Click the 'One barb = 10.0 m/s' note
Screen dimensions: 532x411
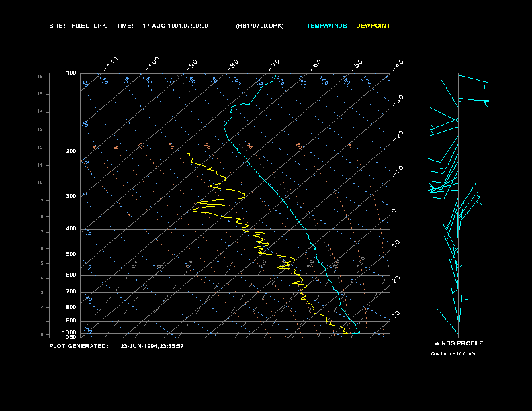(453, 354)
